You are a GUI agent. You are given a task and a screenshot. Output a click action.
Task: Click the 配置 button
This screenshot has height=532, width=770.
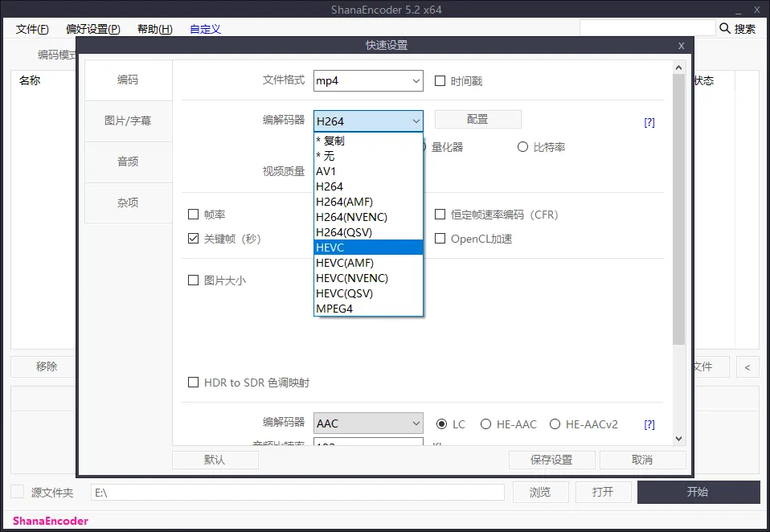click(x=477, y=118)
